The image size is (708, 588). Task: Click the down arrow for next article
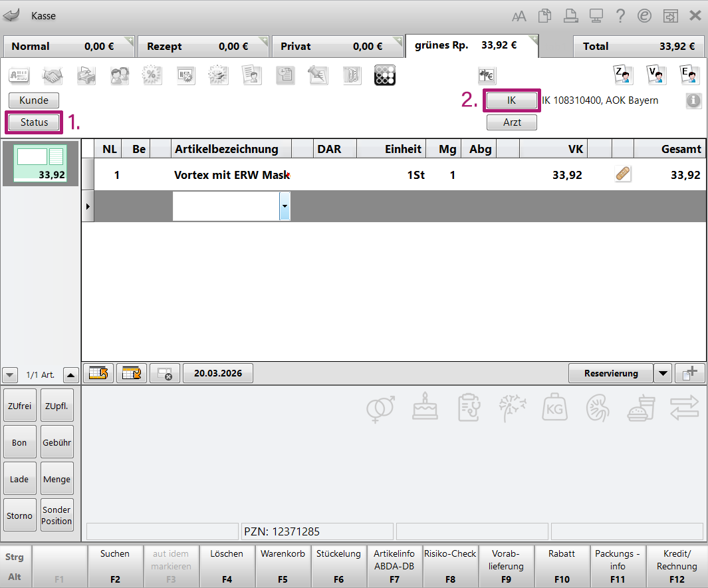(11, 374)
